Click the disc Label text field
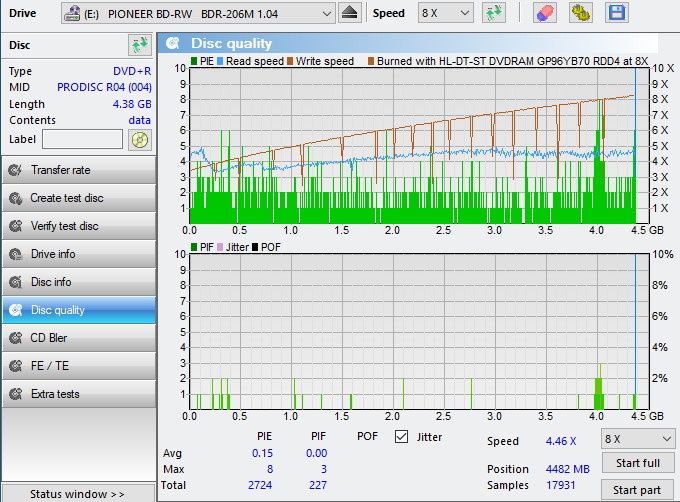 [x=82, y=139]
